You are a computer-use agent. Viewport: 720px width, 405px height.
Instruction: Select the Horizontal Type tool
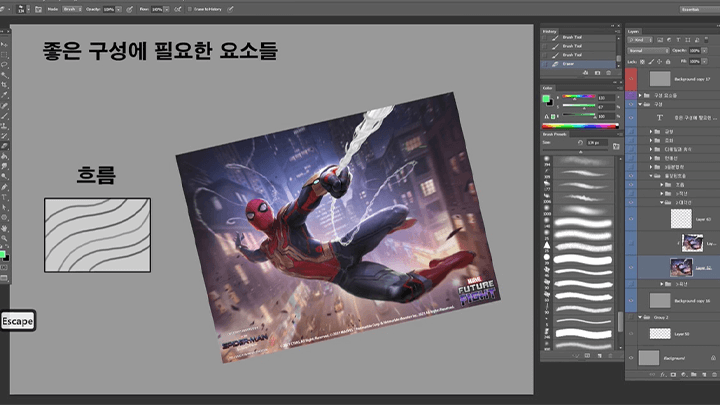[x=4, y=197]
